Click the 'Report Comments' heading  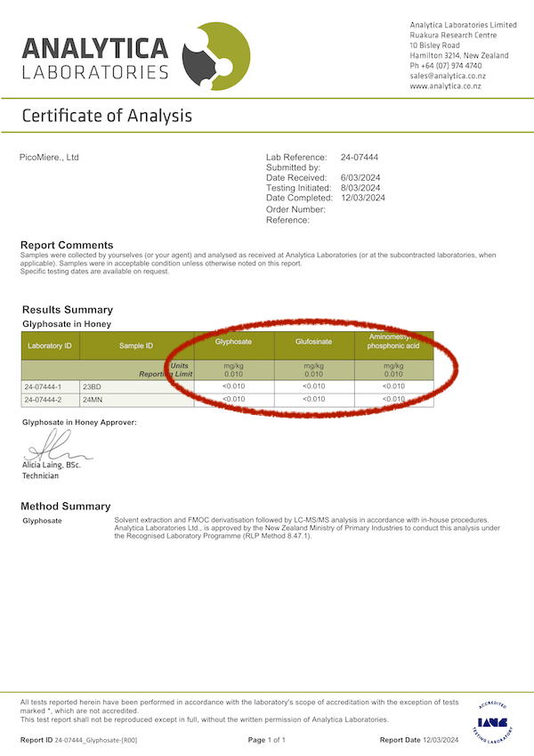(x=67, y=245)
